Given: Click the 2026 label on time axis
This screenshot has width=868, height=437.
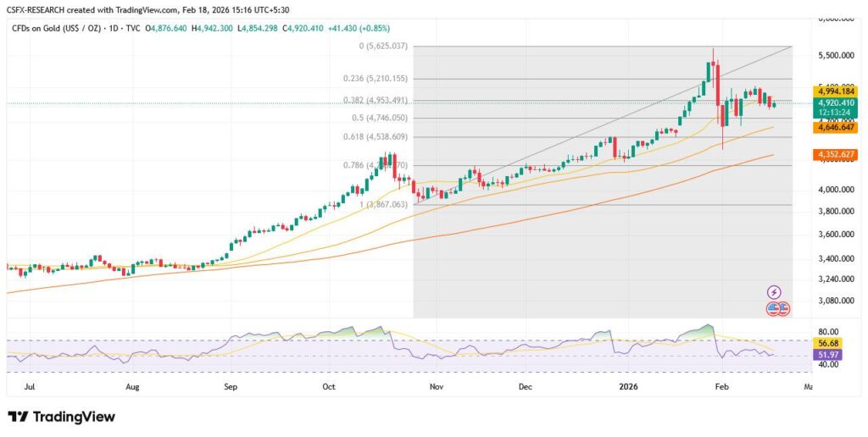Looking at the screenshot, I should [x=628, y=386].
